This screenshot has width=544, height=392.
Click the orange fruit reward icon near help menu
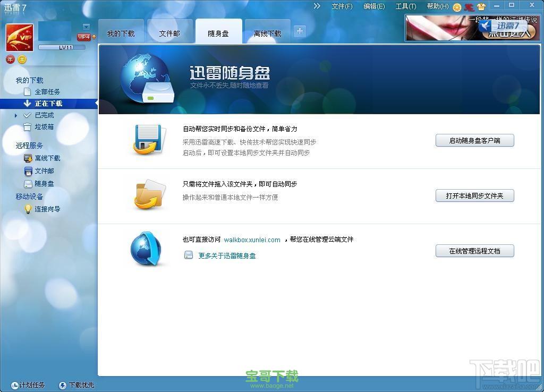pos(456,6)
